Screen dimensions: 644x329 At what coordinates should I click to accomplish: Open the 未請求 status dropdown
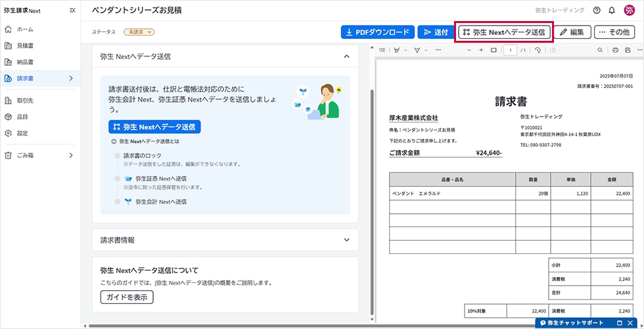[x=139, y=32]
